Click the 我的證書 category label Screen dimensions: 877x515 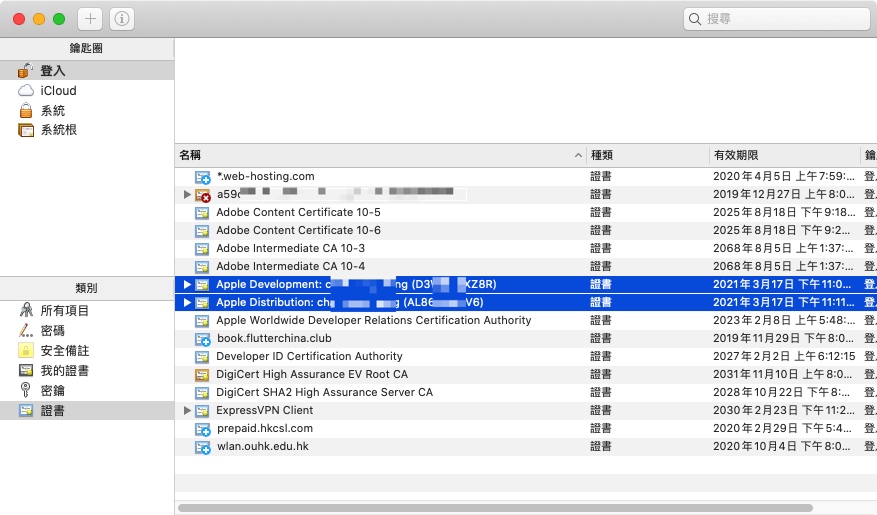tap(65, 371)
